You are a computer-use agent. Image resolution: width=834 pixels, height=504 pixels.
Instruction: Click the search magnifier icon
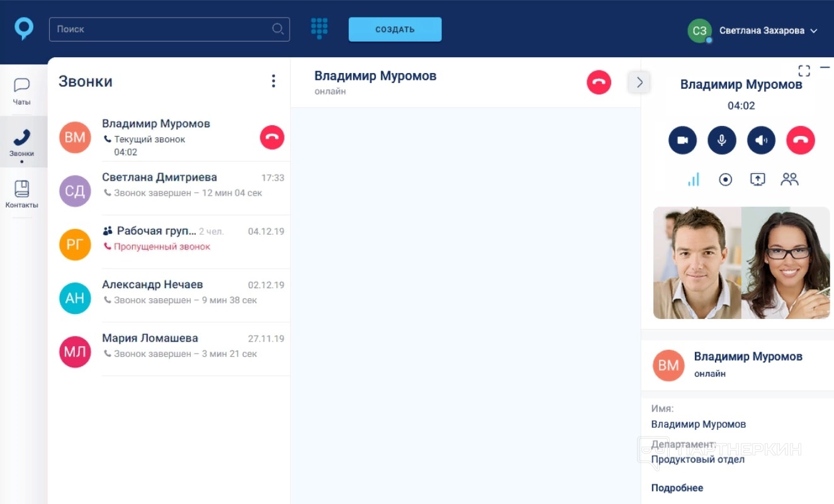point(278,29)
